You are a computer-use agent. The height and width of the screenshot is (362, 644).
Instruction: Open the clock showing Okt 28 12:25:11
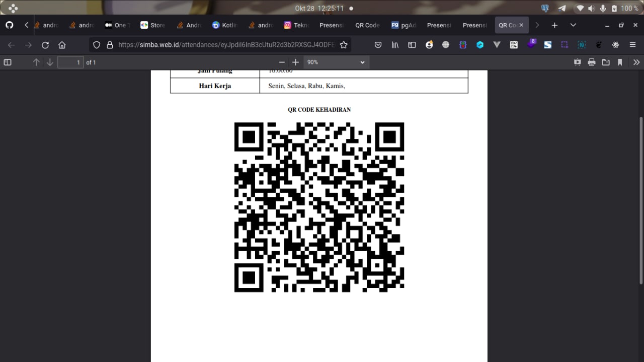[x=319, y=8]
